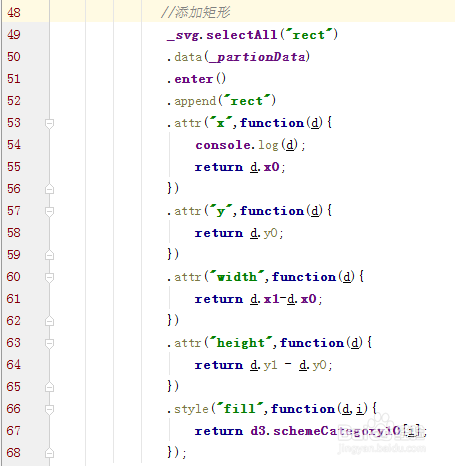The height and width of the screenshot is (466, 455).
Task: Click y0 property on line 58
Action: (270, 233)
